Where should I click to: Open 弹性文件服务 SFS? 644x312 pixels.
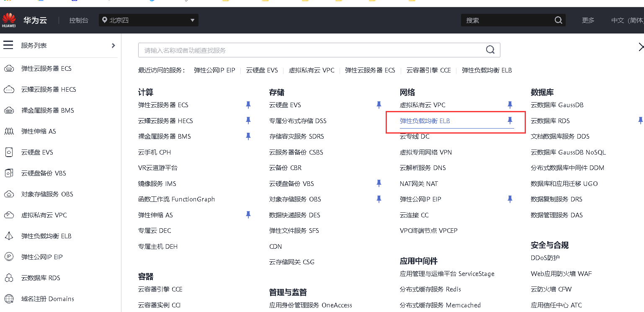tap(294, 230)
